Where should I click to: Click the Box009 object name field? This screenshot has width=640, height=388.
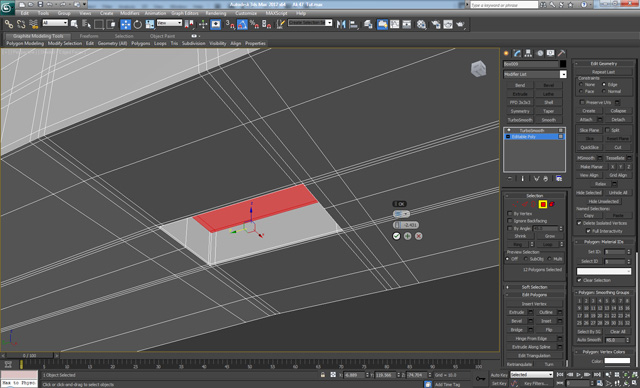[x=530, y=64]
